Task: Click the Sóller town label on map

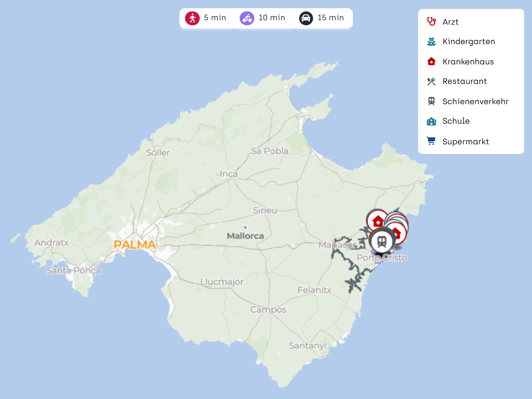Action: coord(158,153)
